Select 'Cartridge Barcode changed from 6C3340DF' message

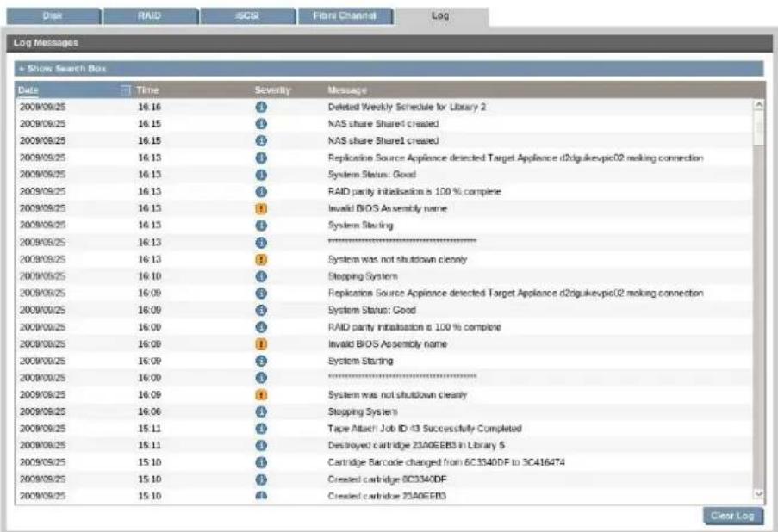(x=446, y=462)
